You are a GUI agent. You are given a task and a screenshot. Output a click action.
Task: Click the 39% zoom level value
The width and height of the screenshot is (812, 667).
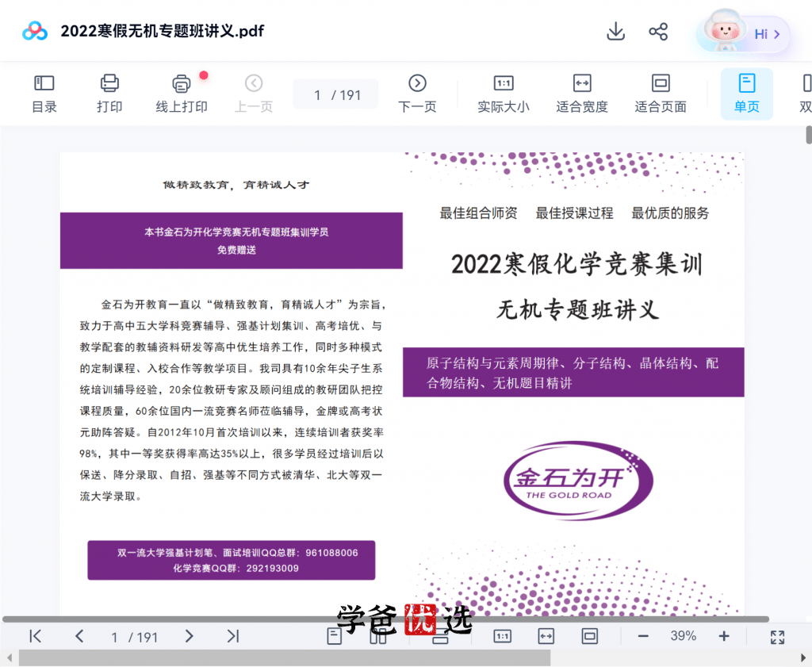point(683,636)
